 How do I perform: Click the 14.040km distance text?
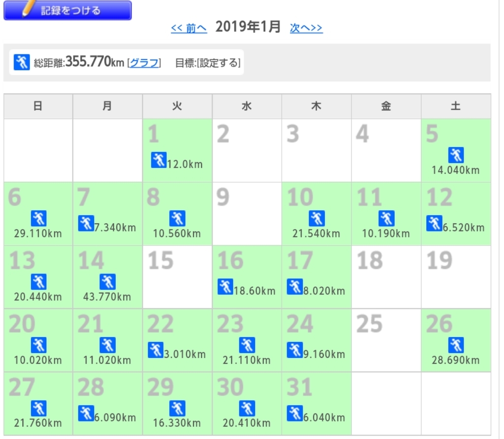click(x=455, y=170)
